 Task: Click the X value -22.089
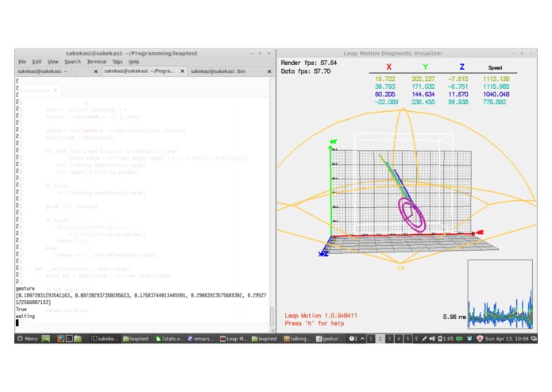(x=387, y=102)
